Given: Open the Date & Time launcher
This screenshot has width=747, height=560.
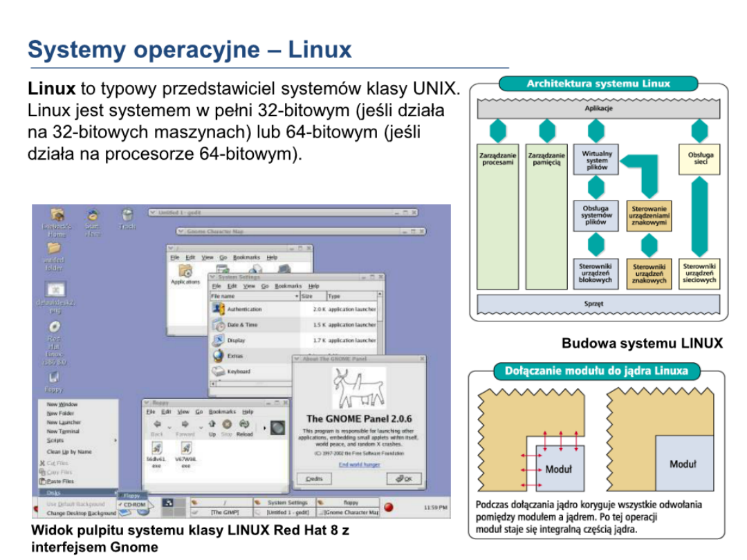Looking at the screenshot, I should (219, 325).
